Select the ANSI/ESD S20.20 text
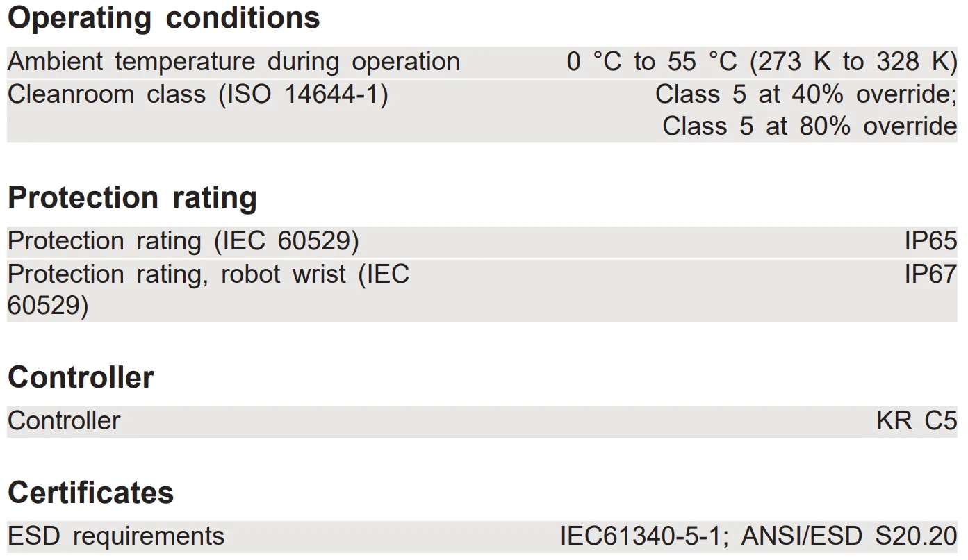Image resolution: width=968 pixels, height=560 pixels. (849, 536)
